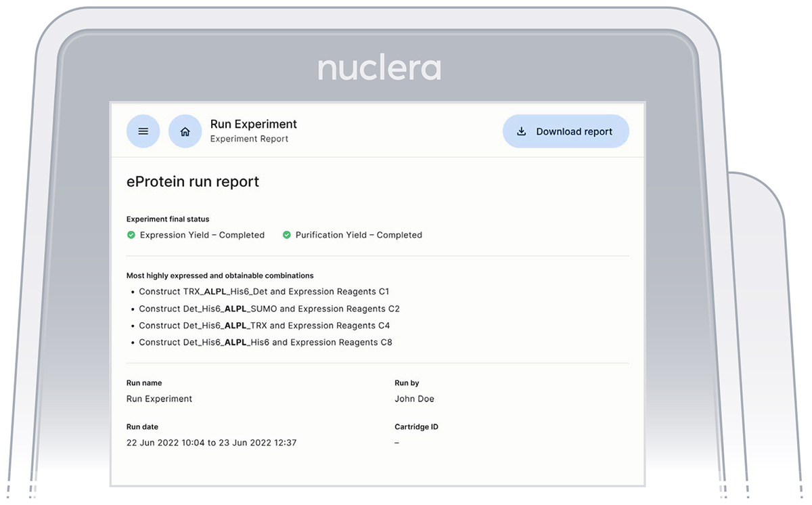Open the hamburger menu
The image size is (812, 505).
pos(143,131)
